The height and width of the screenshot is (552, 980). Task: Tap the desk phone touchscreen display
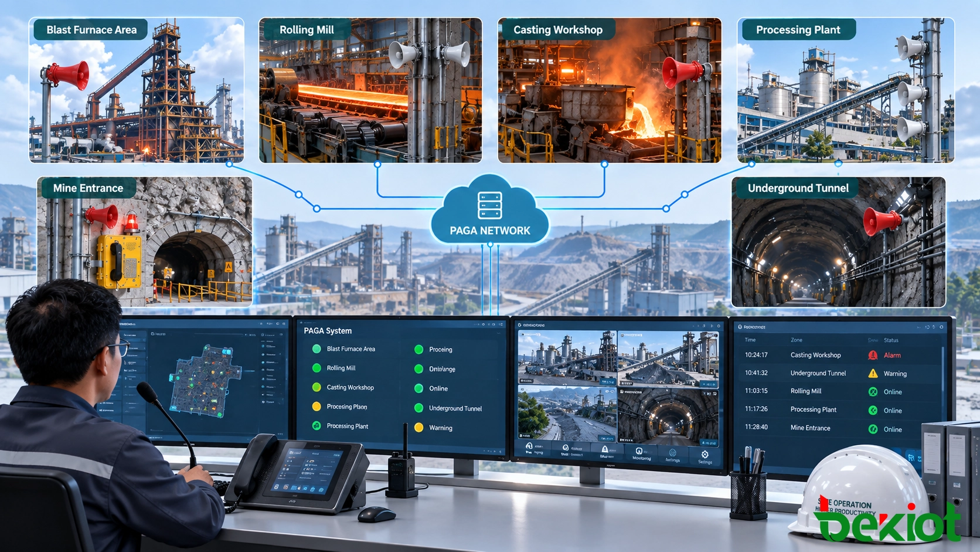click(308, 470)
